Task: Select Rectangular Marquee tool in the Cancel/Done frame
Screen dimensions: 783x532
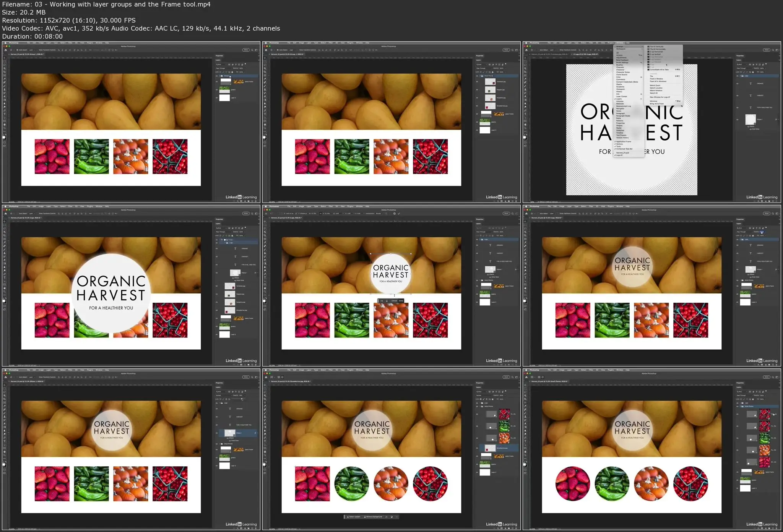Action: point(265,225)
